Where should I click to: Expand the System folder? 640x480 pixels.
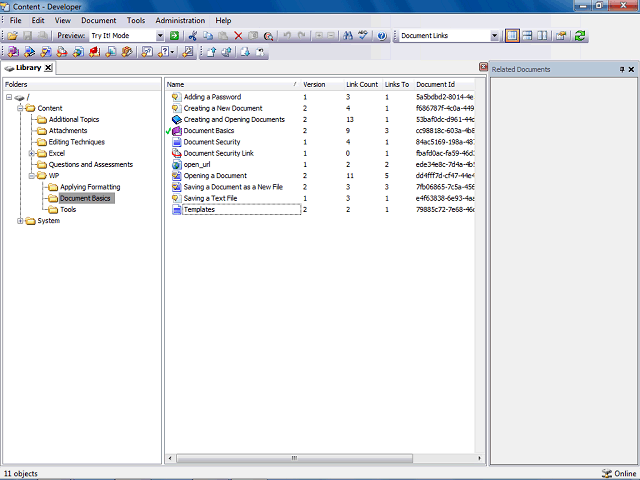point(20,221)
